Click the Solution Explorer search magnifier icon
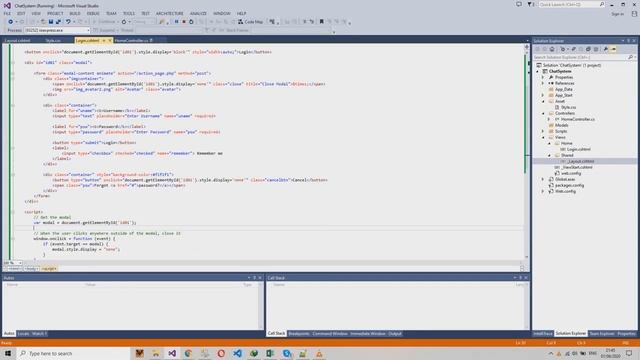The width and height of the screenshot is (640, 360). pyautogui.click(x=630, y=57)
